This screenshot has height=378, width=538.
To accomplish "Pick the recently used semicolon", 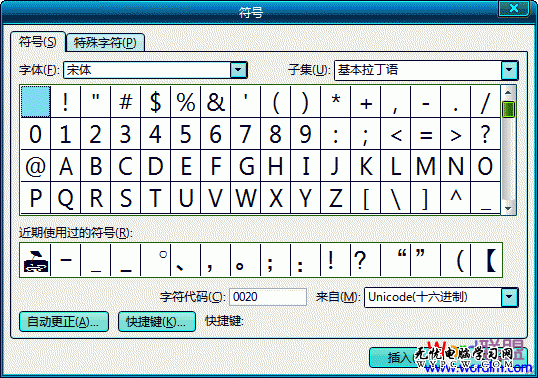I will coord(276,260).
